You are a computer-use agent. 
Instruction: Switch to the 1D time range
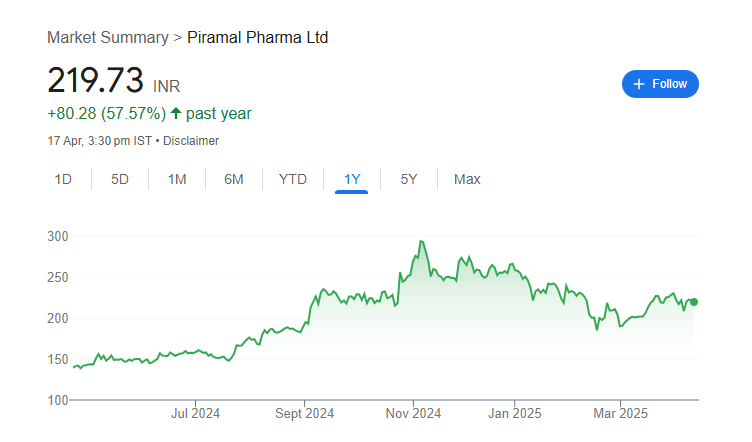point(63,179)
